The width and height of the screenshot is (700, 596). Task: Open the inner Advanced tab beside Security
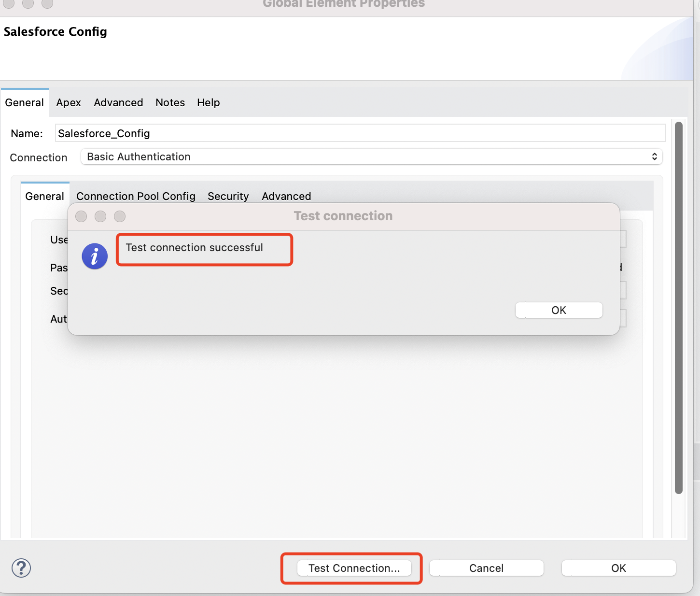286,196
